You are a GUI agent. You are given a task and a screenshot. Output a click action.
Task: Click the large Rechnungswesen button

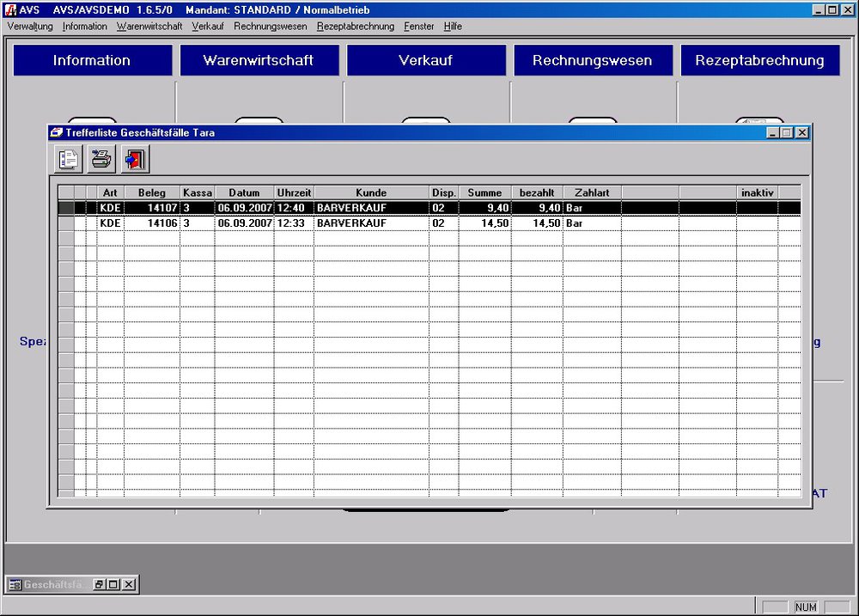click(592, 60)
